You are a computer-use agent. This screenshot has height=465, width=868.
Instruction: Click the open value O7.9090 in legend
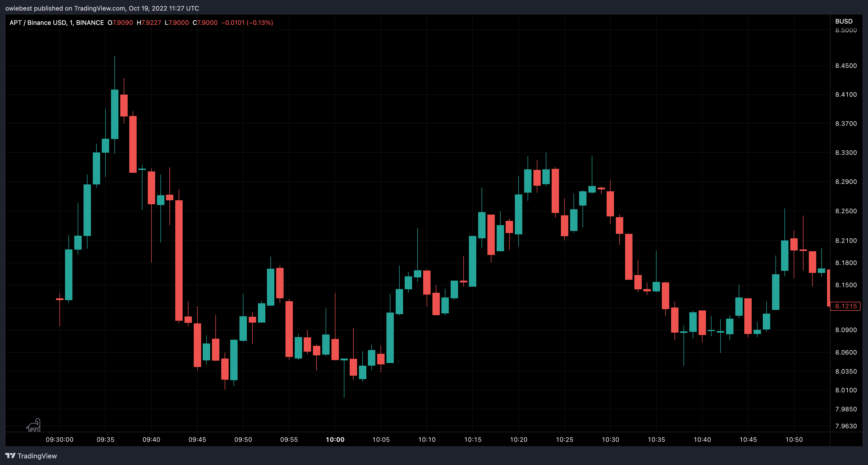pyautogui.click(x=120, y=22)
